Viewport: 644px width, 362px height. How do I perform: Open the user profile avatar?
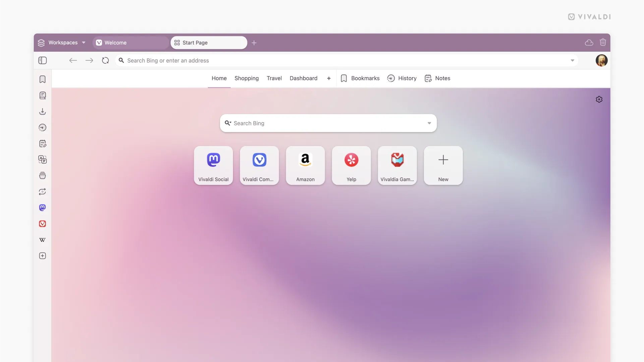[x=601, y=60]
